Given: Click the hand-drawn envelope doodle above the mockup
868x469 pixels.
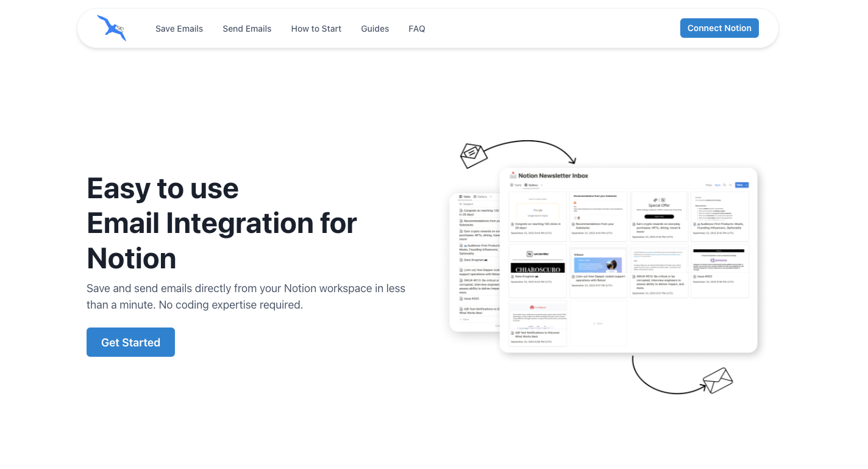Looking at the screenshot, I should [x=474, y=156].
